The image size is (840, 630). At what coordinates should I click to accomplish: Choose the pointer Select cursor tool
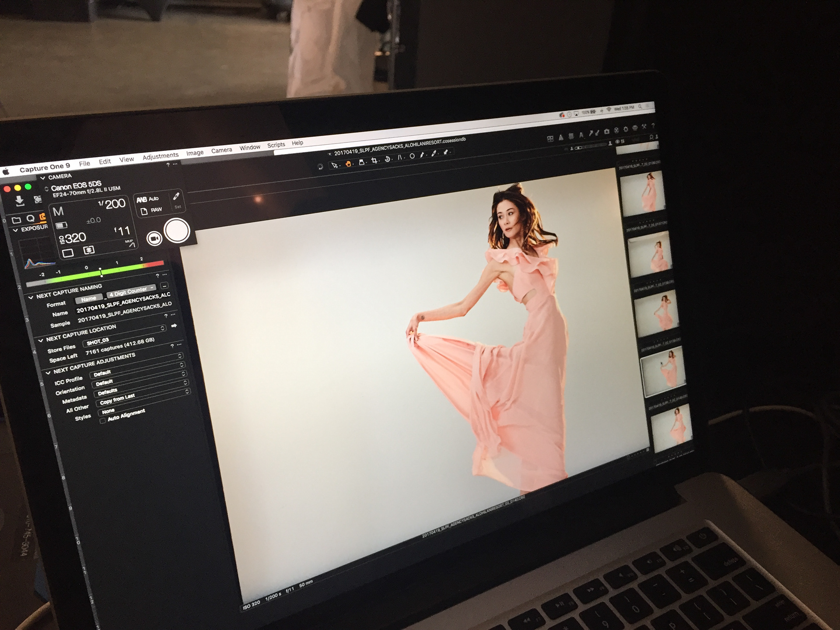tap(335, 165)
